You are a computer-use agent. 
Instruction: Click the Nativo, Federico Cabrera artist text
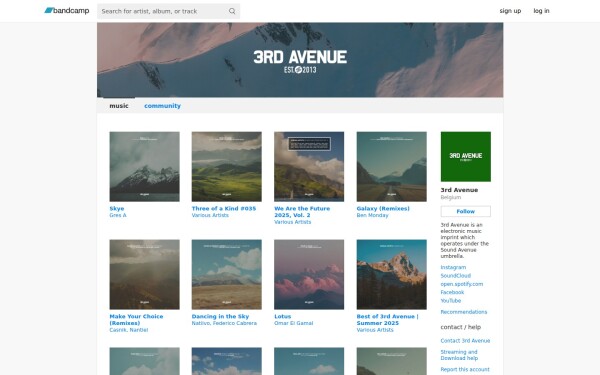pyautogui.click(x=224, y=323)
